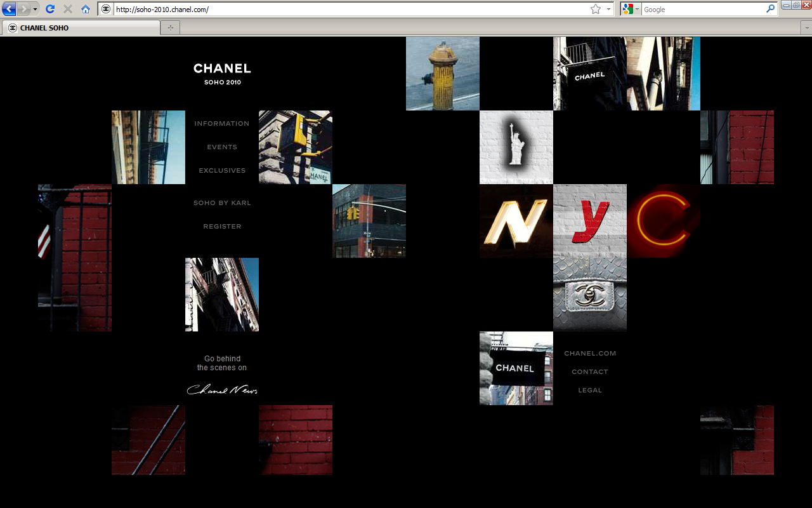Click the white fire escape building tile
The height and width of the screenshot is (508, 812).
click(222, 295)
